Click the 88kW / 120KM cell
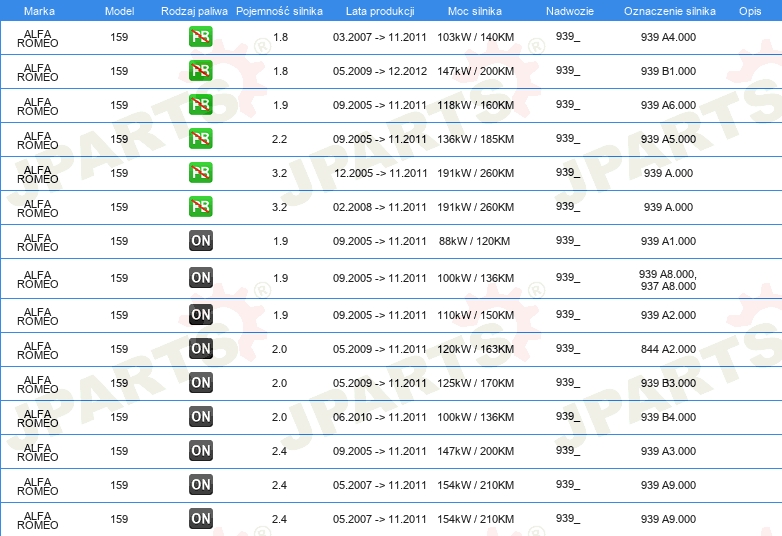The height and width of the screenshot is (536, 782). pyautogui.click(x=474, y=241)
